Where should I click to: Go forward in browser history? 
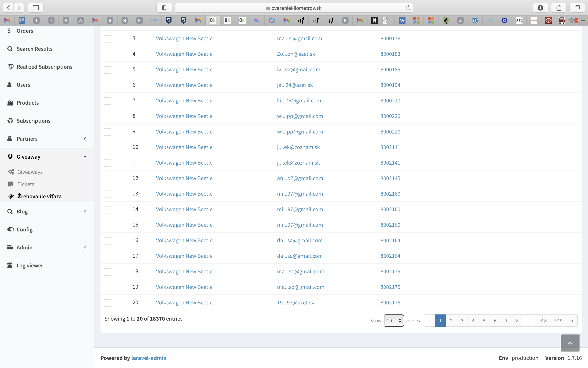pyautogui.click(x=19, y=8)
